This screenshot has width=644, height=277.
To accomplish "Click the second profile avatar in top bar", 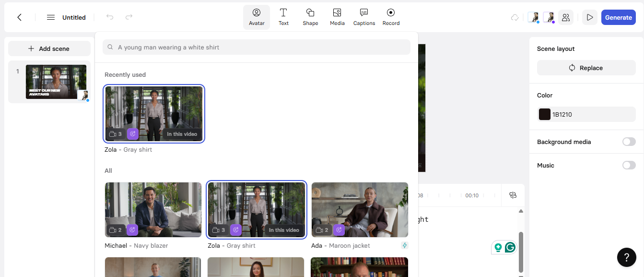I will 549,18.
